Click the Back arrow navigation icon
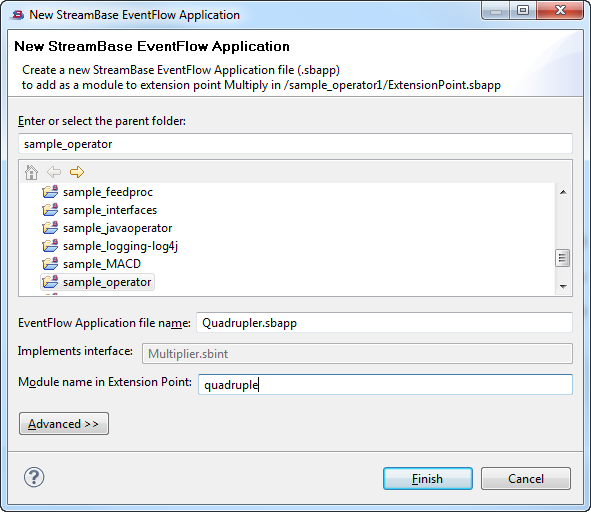The width and height of the screenshot is (591, 512). (54, 172)
